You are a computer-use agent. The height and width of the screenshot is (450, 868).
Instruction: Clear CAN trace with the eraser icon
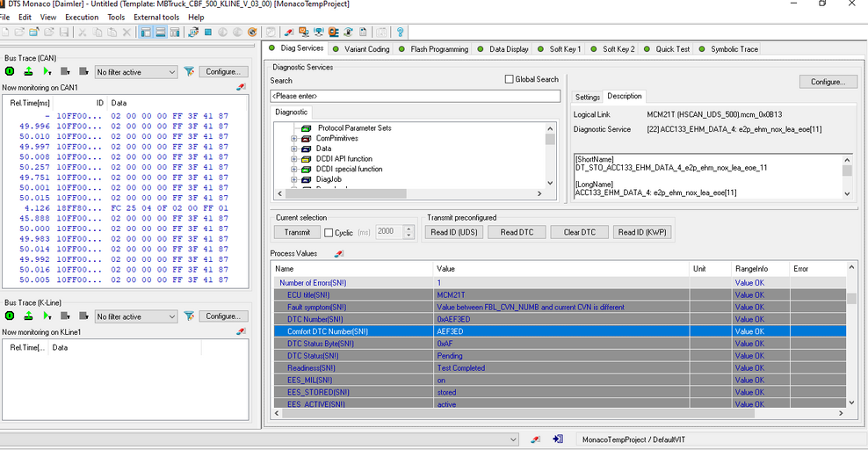tap(241, 87)
